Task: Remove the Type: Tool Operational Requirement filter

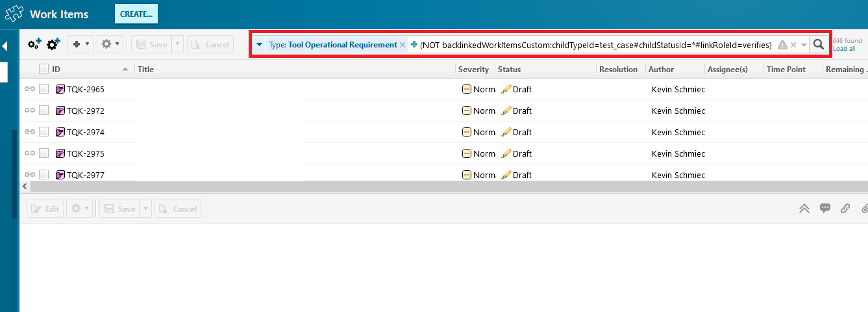Action: point(403,45)
